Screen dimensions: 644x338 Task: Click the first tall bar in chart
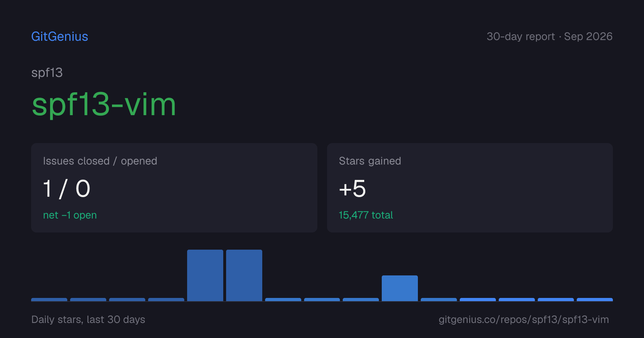(x=205, y=275)
